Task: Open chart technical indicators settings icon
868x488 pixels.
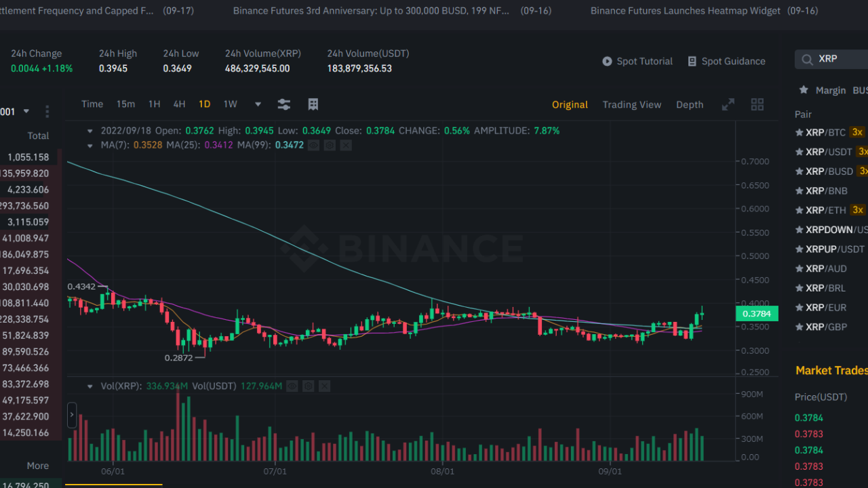Action: pyautogui.click(x=284, y=104)
